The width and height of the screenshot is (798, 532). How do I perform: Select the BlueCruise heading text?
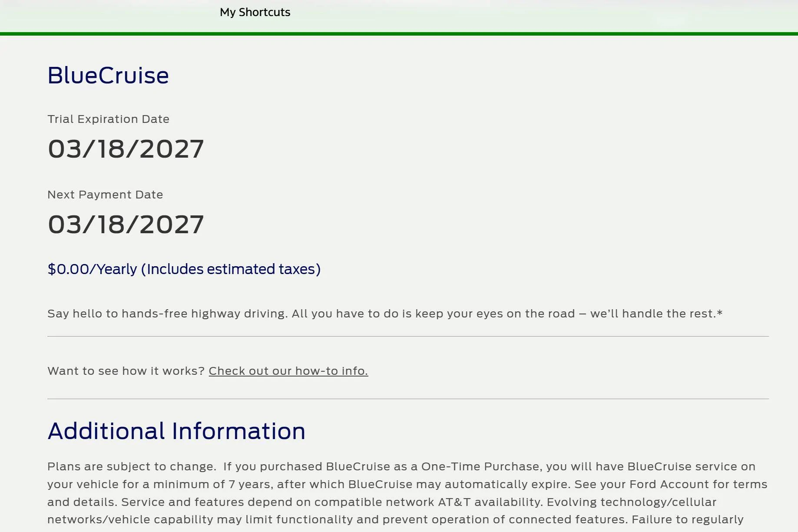click(x=108, y=75)
